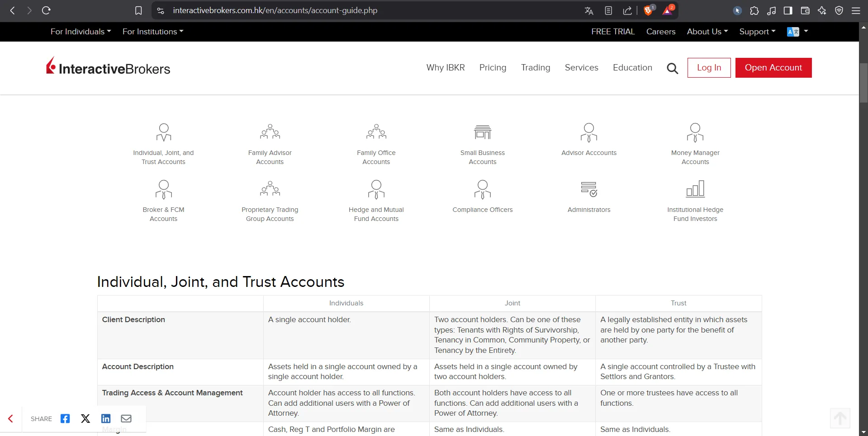868x436 pixels.
Task: Expand the Support dropdown
Action: click(757, 32)
